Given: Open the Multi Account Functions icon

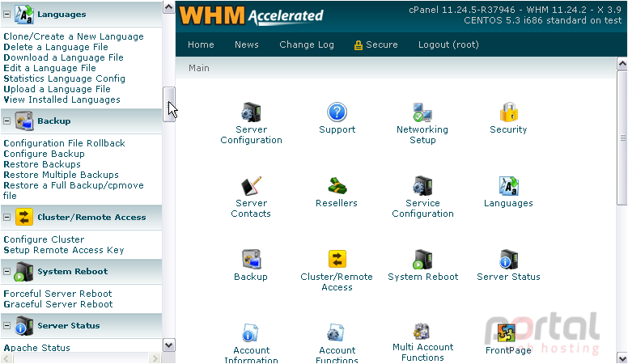Looking at the screenshot, I should tap(422, 331).
